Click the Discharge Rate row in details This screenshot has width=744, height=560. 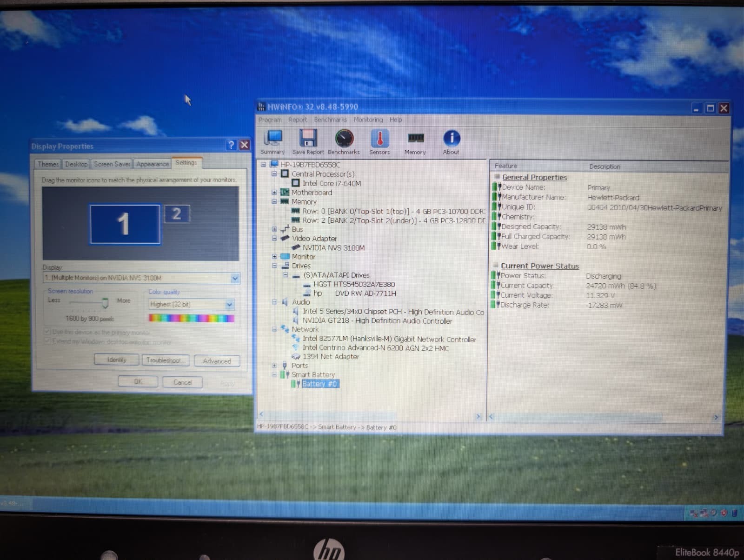click(558, 305)
